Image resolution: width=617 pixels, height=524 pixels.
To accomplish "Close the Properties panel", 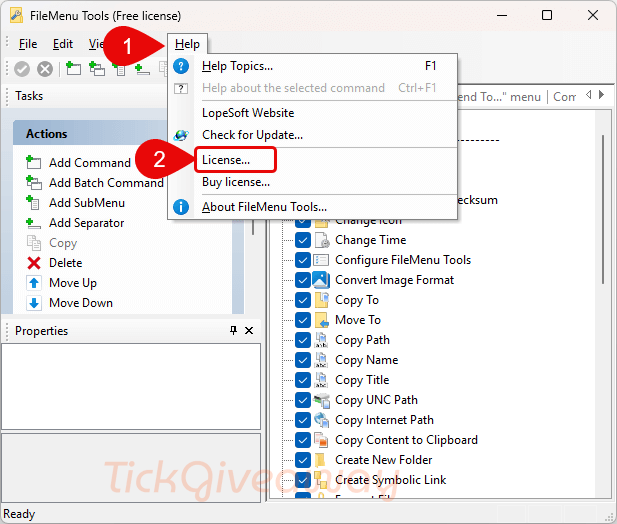I will click(x=249, y=330).
